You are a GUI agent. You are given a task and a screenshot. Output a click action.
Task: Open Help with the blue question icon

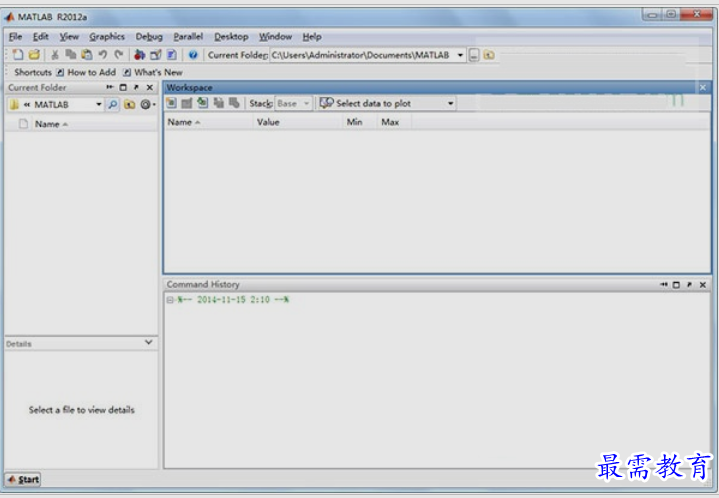(x=193, y=55)
